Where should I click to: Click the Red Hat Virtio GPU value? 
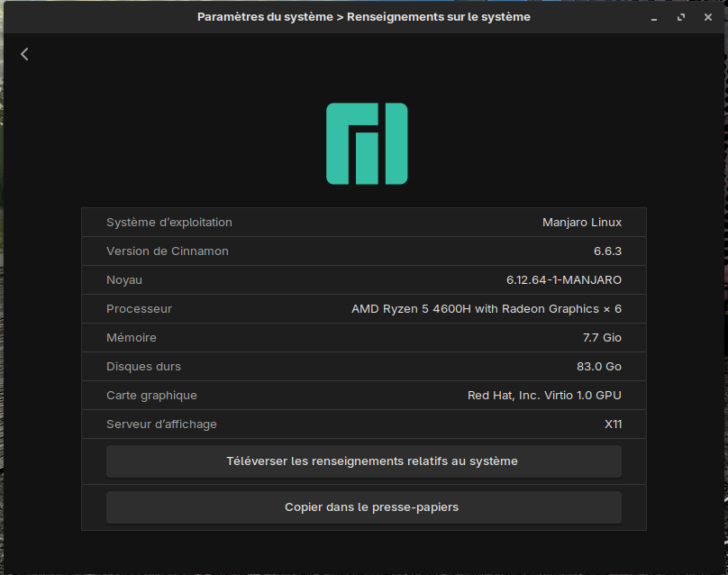pos(544,396)
